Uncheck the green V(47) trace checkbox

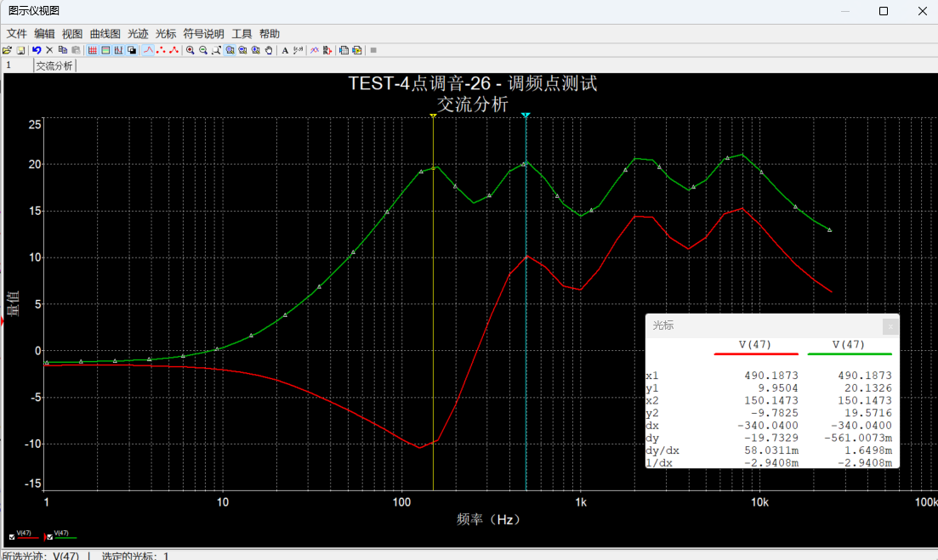click(49, 537)
